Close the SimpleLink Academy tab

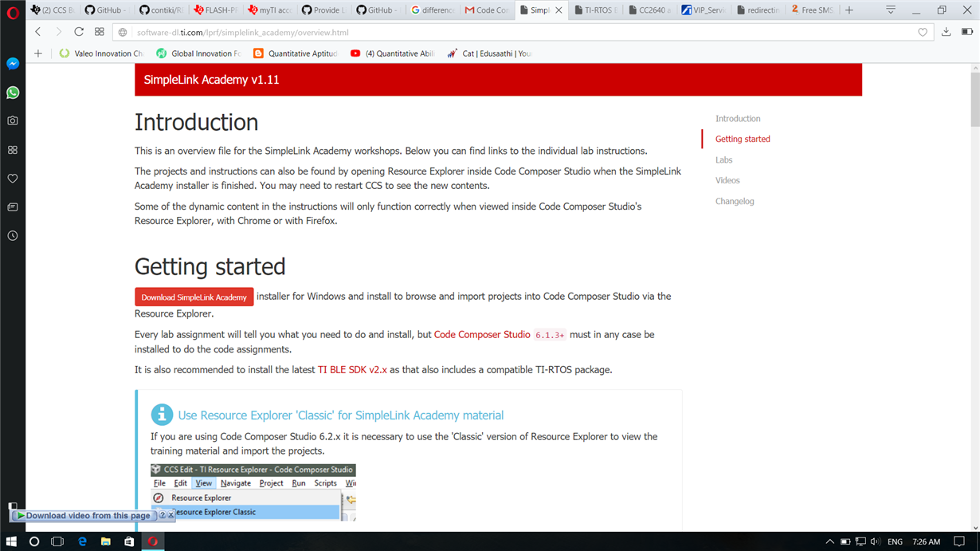[559, 10]
